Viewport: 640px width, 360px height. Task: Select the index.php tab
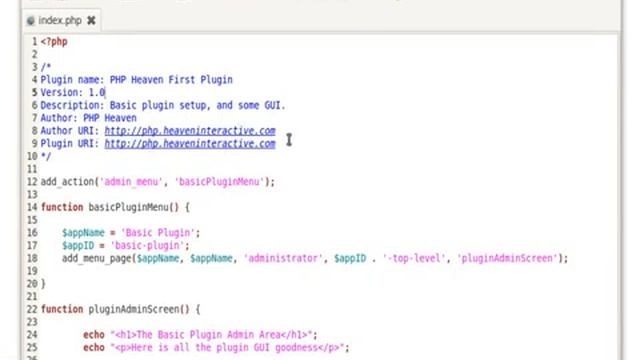pyautogui.click(x=61, y=20)
